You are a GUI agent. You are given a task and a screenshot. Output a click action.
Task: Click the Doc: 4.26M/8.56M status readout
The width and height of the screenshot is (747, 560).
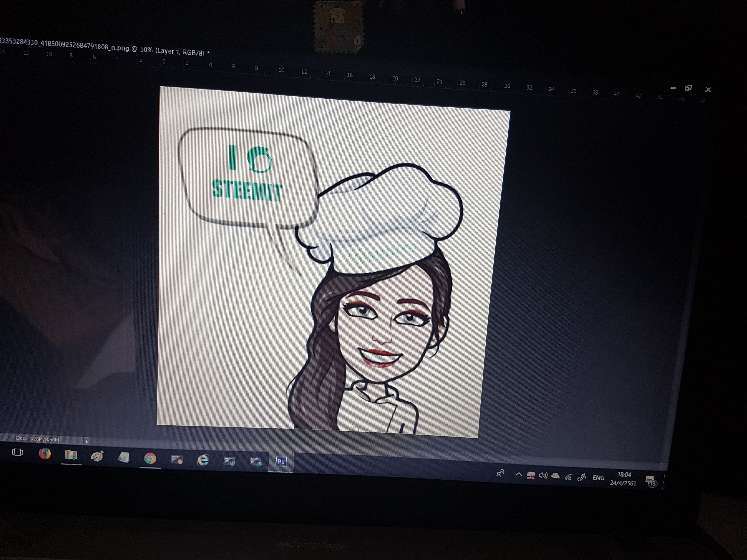coord(37,439)
